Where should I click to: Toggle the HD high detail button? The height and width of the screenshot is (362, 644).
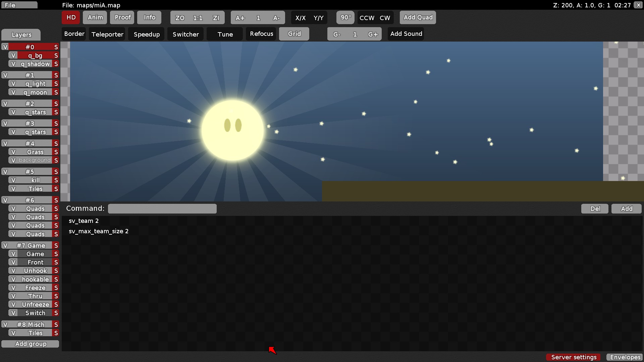[71, 17]
